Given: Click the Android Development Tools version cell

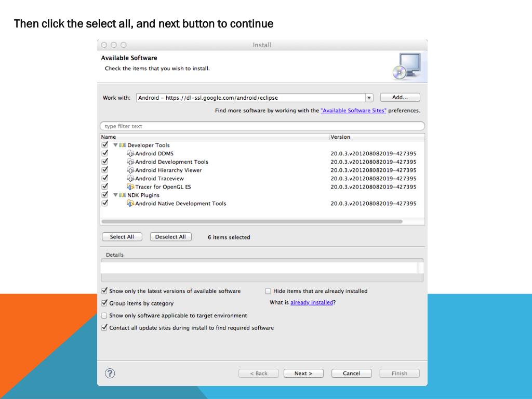Looking at the screenshot, I should [x=373, y=162].
